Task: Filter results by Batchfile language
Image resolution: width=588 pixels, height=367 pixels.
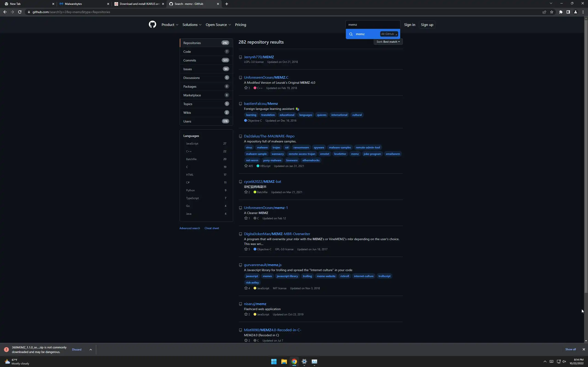Action: pyautogui.click(x=191, y=159)
